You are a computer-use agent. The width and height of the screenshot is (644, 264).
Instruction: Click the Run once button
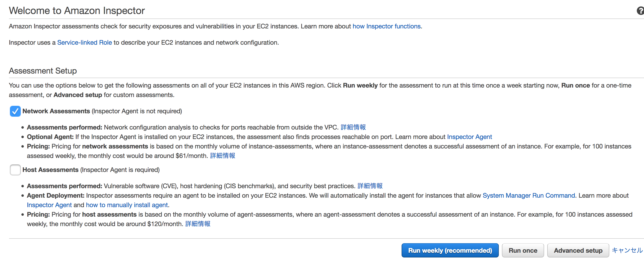point(523,250)
